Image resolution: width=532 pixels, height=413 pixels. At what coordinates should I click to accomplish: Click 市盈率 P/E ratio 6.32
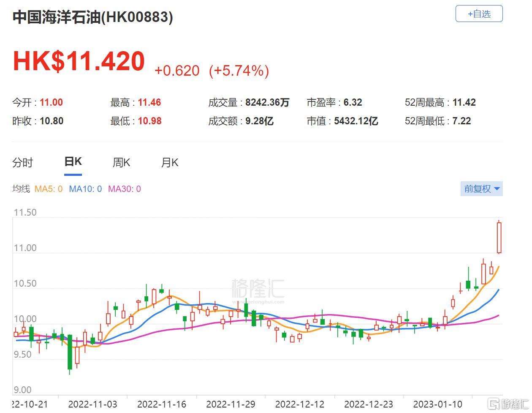coord(353,103)
